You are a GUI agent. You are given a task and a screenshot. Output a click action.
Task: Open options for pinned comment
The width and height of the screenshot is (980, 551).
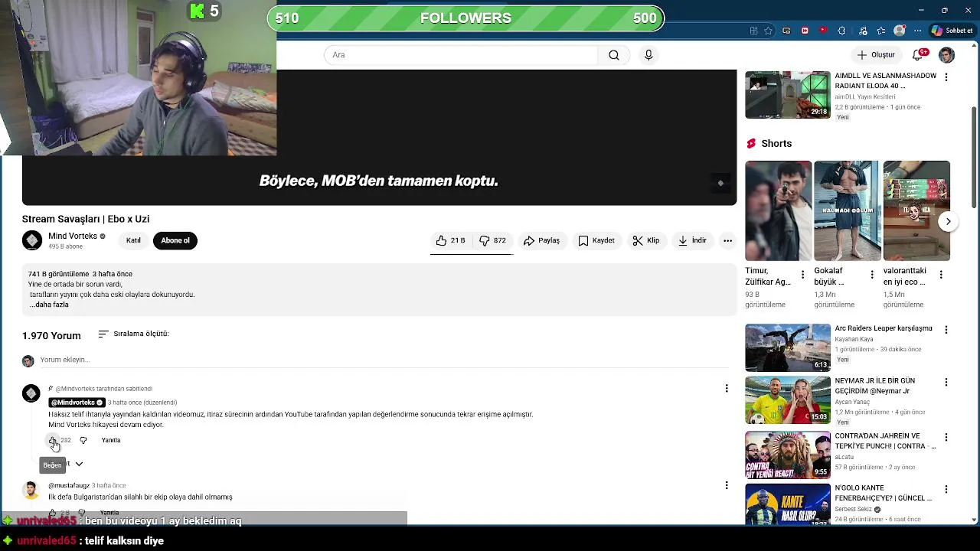point(727,389)
